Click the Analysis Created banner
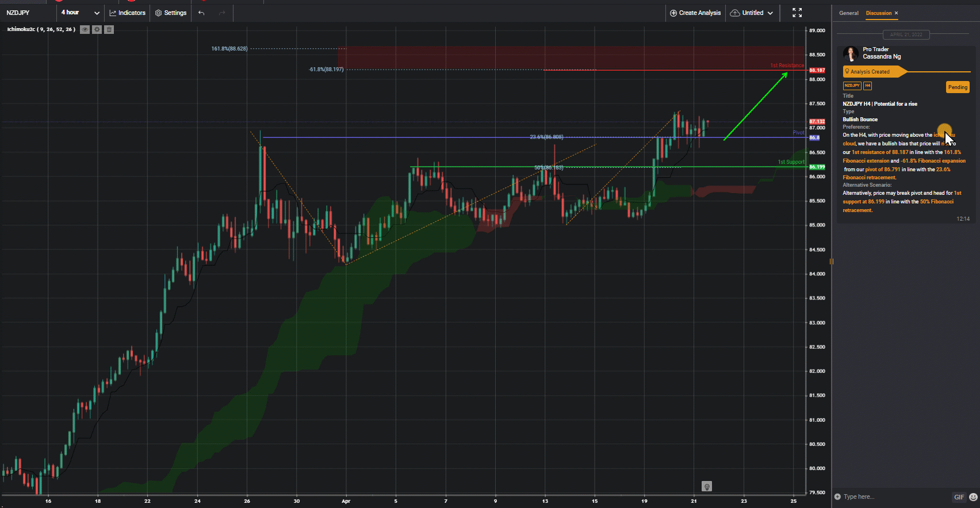This screenshot has height=508, width=980. pos(874,71)
